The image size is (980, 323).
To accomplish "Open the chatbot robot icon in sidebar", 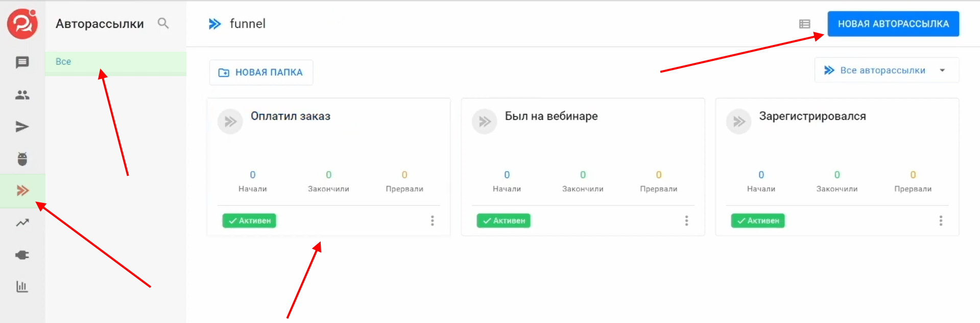I will pyautogui.click(x=22, y=159).
